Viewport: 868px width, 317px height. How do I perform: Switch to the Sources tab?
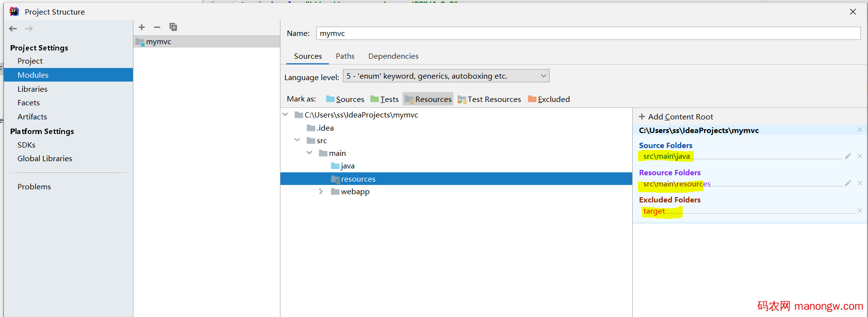(308, 56)
